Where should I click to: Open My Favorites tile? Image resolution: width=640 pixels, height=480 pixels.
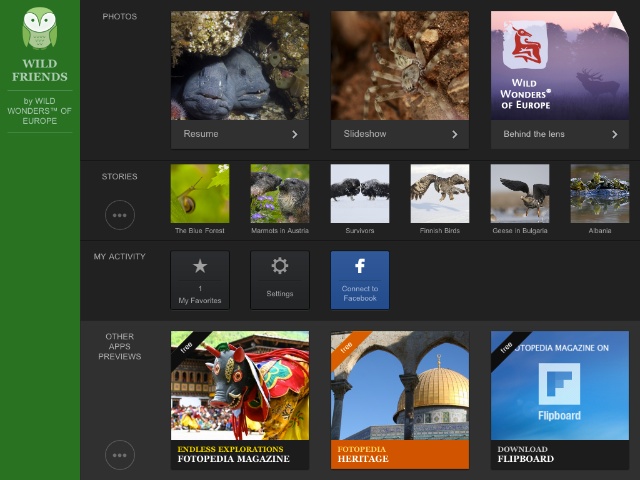pos(200,280)
